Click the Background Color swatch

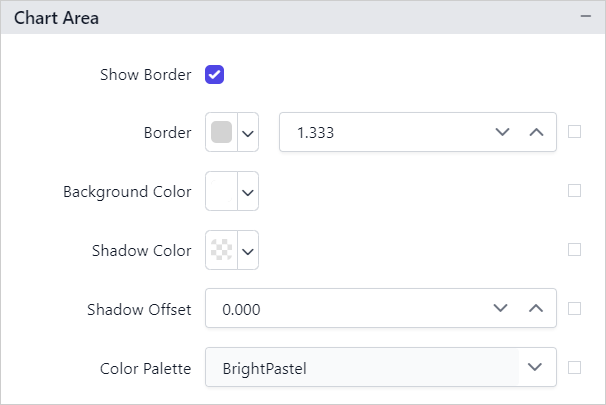point(222,191)
